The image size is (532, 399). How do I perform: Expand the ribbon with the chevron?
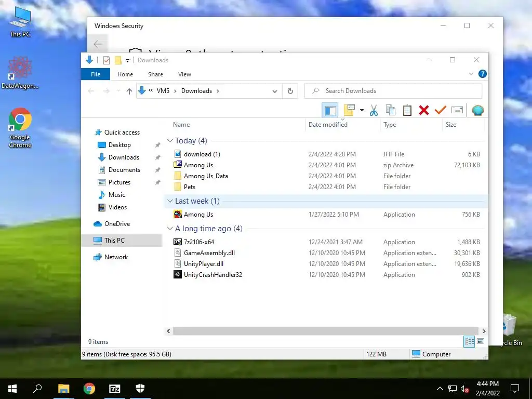click(x=471, y=74)
